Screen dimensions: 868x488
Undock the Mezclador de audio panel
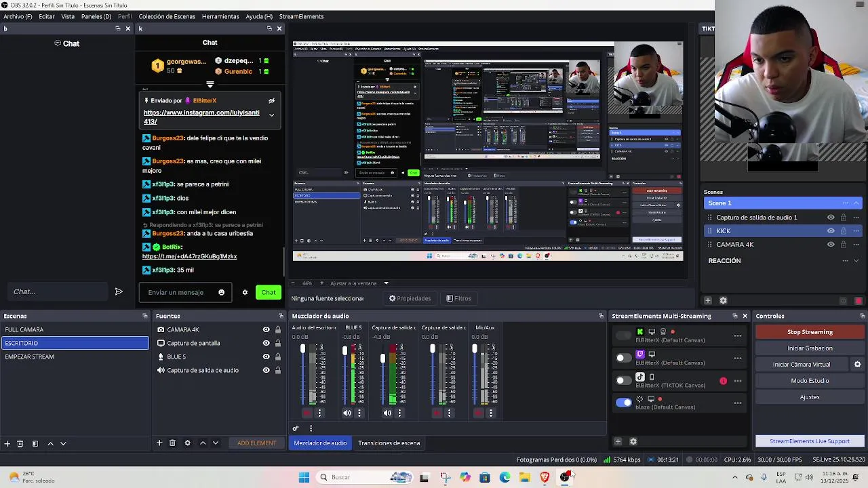pos(601,316)
